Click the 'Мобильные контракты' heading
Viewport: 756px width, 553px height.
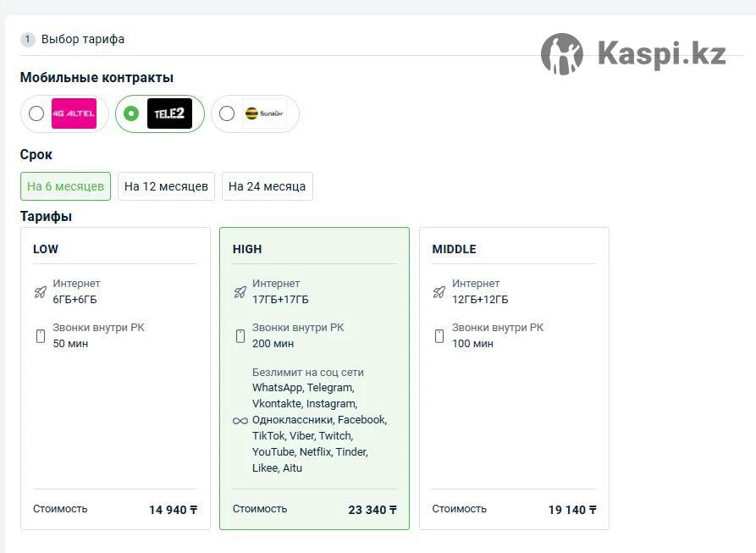(x=97, y=78)
